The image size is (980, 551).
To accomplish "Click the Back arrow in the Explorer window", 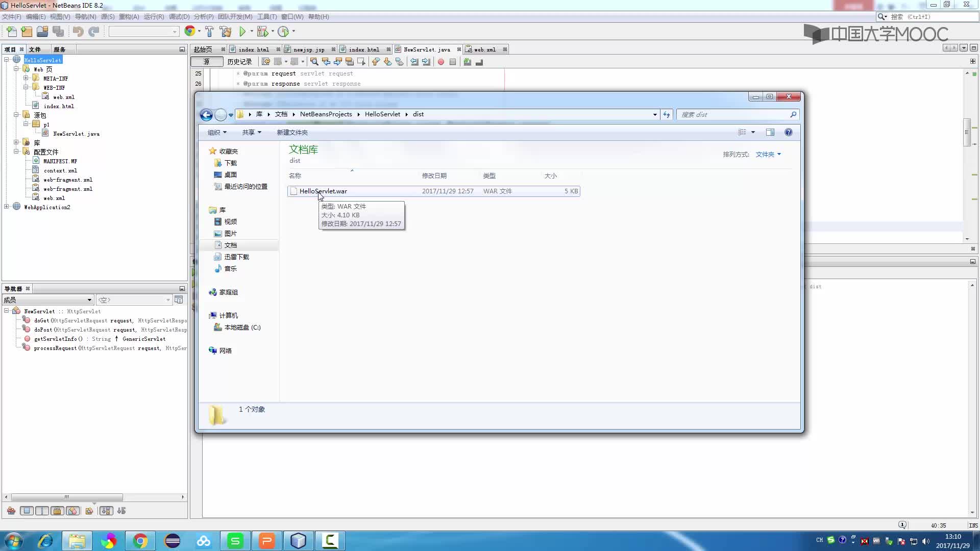I will point(206,115).
